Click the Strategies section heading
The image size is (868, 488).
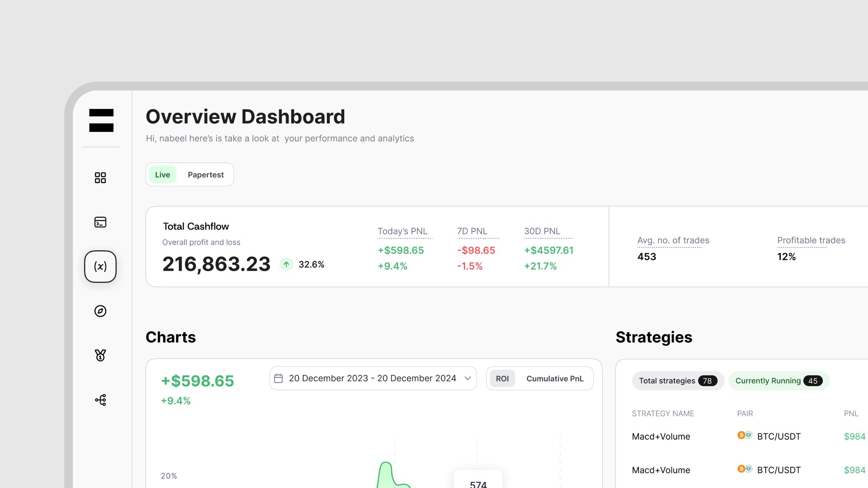pyautogui.click(x=654, y=337)
